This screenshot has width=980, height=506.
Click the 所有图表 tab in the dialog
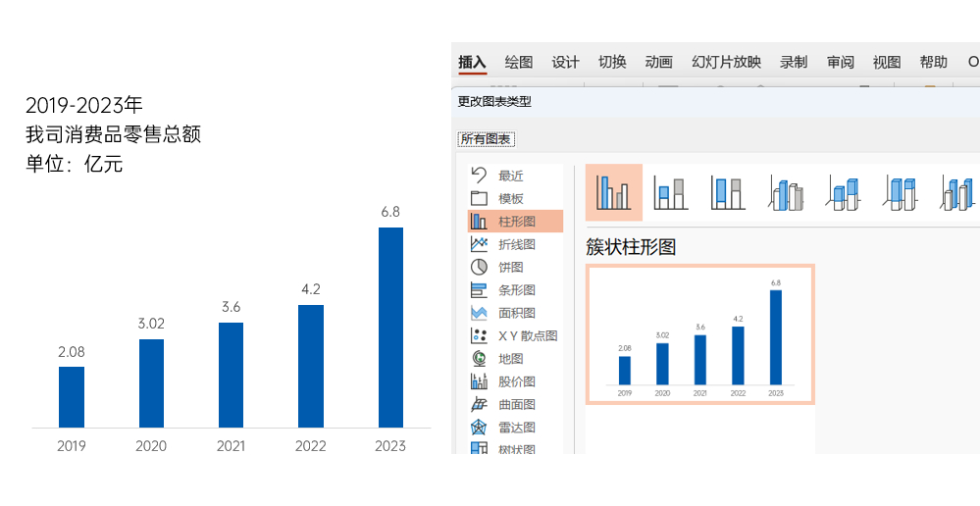coord(486,139)
